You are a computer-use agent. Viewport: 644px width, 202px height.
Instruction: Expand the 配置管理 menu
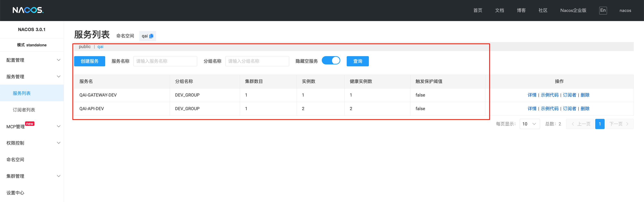pos(32,60)
